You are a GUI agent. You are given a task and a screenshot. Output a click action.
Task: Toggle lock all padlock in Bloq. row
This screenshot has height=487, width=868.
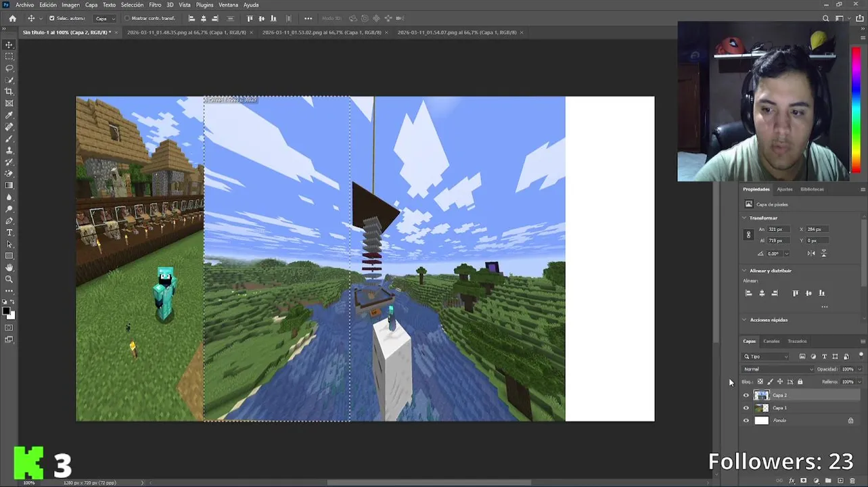click(x=800, y=381)
